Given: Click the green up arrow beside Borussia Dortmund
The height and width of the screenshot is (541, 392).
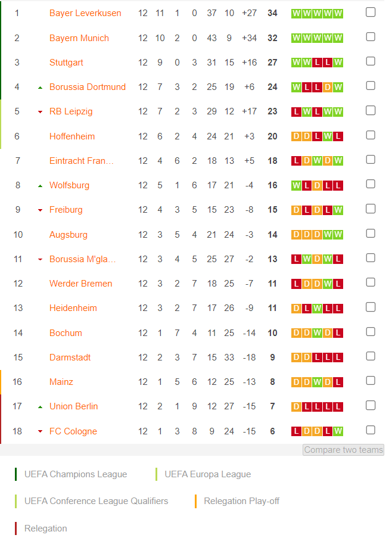Looking at the screenshot, I should click(x=41, y=88).
